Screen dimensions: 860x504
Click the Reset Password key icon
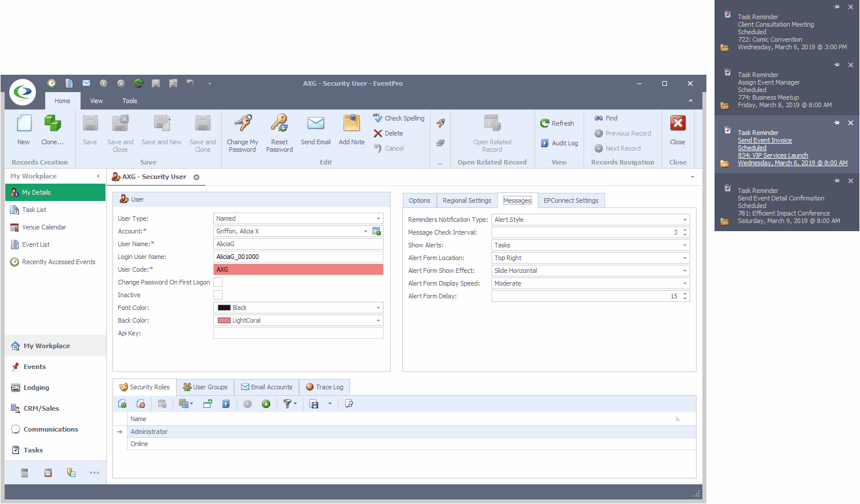pos(279,123)
